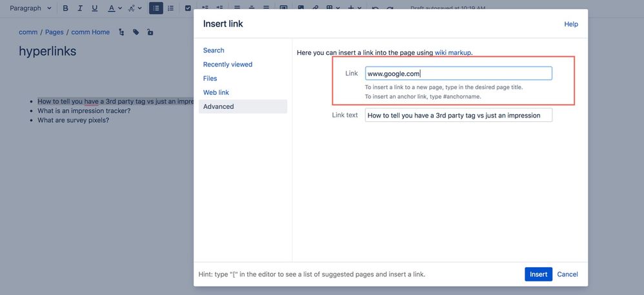This screenshot has width=644, height=295.
Task: Click 'What is an impression tracker?' bullet
Action: click(x=84, y=111)
